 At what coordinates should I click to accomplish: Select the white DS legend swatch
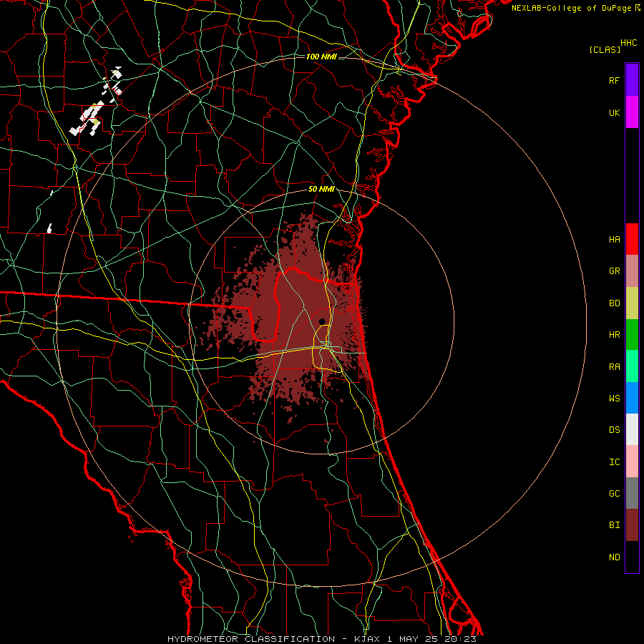pyautogui.click(x=632, y=429)
